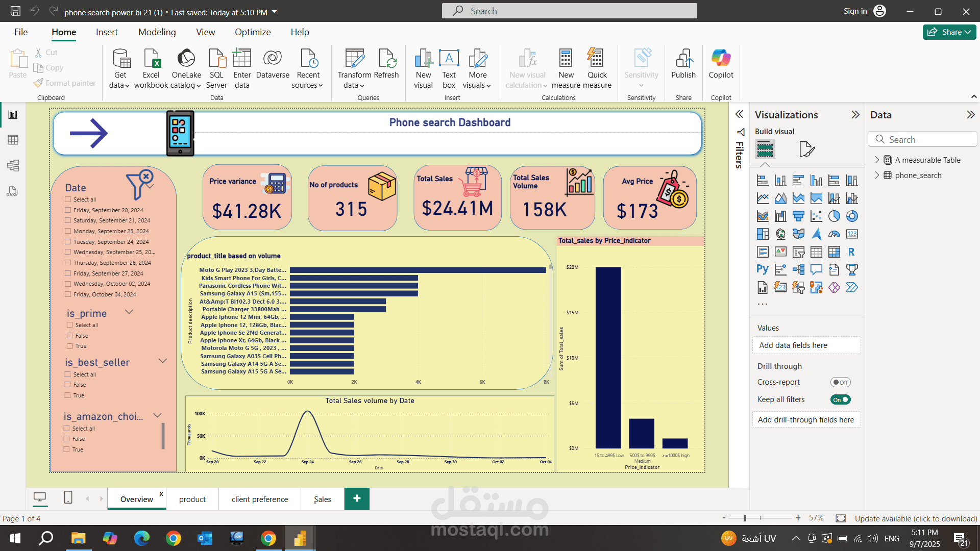Image resolution: width=980 pixels, height=551 pixels.
Task: Choose the R script visual icon
Action: [851, 252]
